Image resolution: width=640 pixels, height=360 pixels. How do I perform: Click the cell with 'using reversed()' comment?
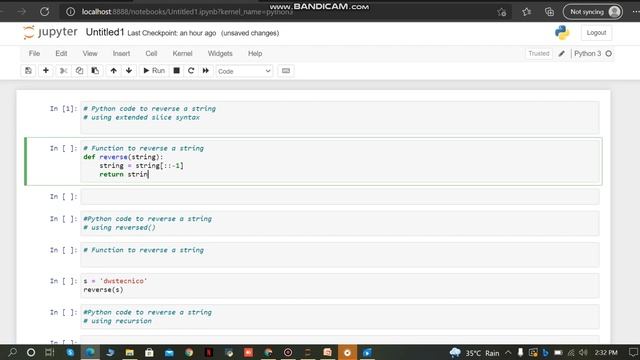(340, 223)
